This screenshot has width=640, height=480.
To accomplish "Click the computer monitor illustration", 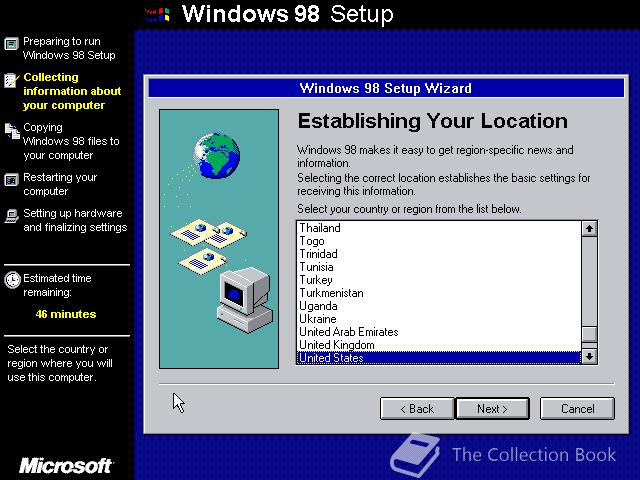I will pos(245,300).
